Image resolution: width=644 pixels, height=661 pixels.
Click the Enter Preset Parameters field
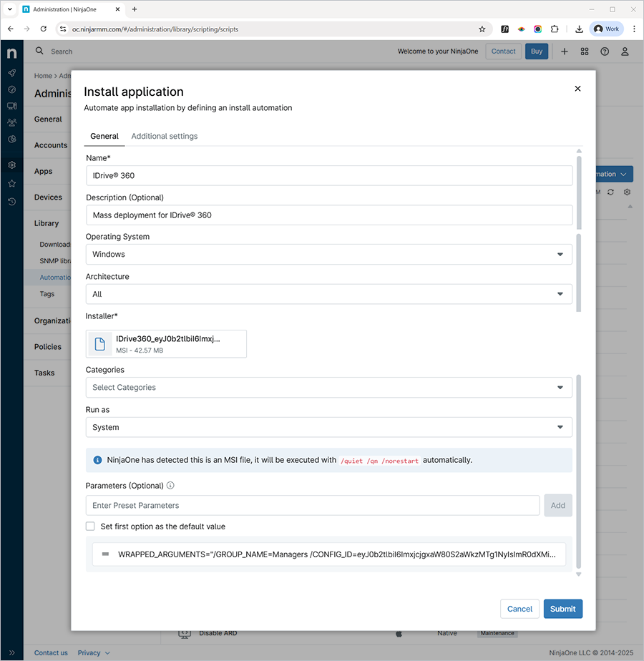pyautogui.click(x=313, y=506)
